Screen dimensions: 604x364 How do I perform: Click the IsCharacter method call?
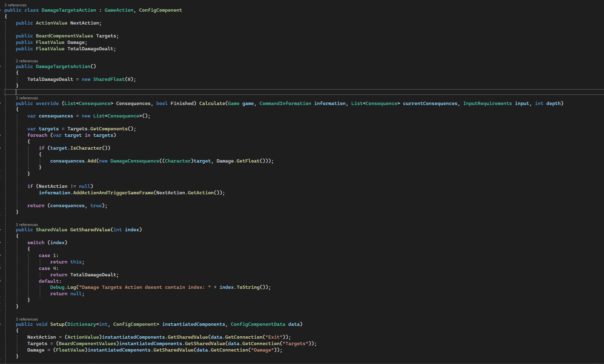[86, 148]
